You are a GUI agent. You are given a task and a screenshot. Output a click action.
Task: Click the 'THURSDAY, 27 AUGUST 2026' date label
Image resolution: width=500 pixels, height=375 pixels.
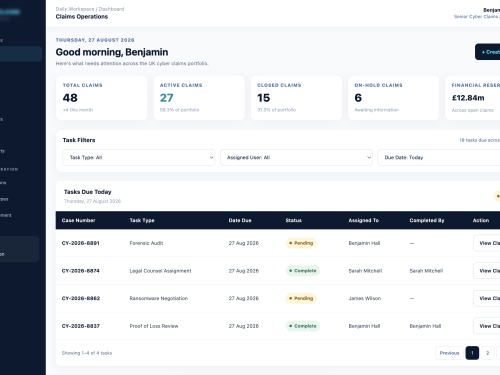95,40
